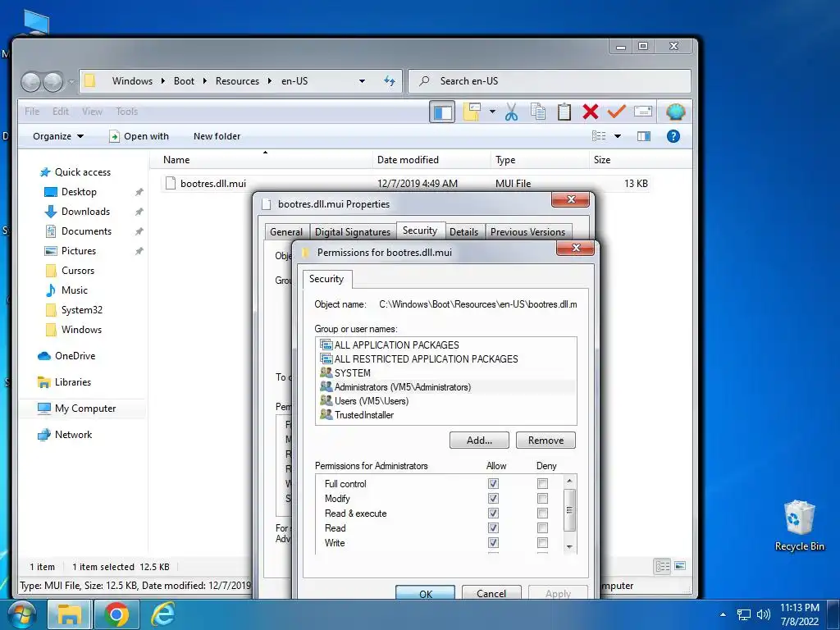Viewport: 840px width, 630px height.
Task: Toggle the preview pane icon
Action: tap(644, 136)
